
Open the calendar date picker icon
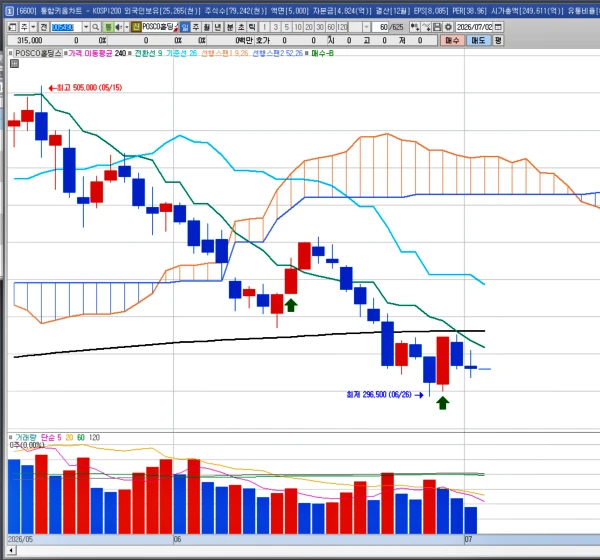click(498, 27)
